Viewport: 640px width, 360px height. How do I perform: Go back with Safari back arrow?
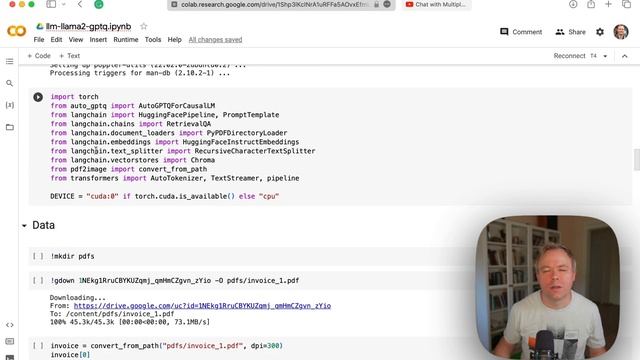click(x=80, y=4)
